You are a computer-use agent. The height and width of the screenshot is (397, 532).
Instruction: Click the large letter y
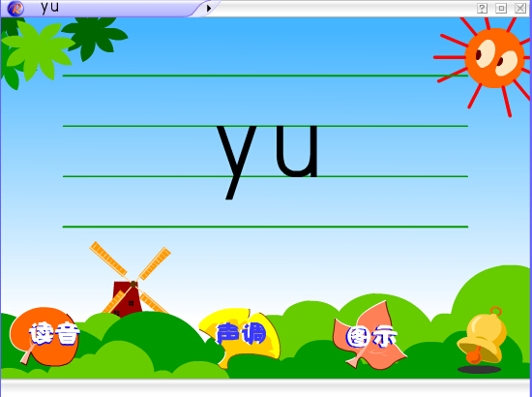click(x=236, y=163)
